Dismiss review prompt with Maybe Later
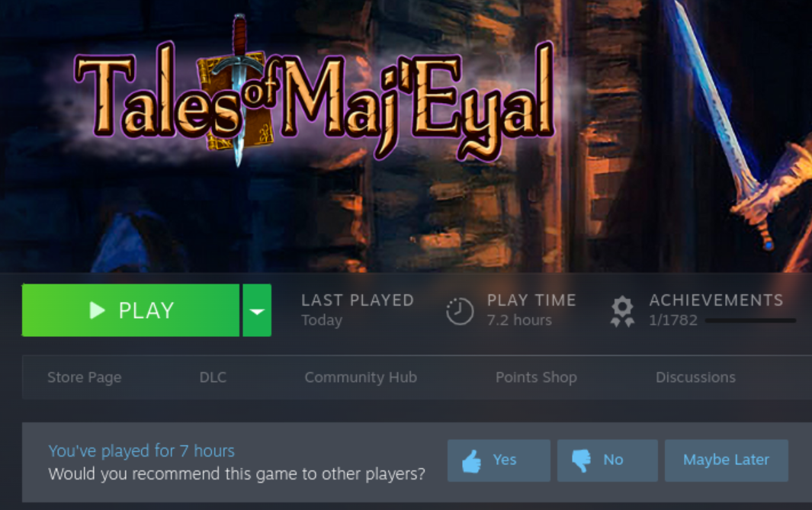812x510 pixels. (726, 460)
